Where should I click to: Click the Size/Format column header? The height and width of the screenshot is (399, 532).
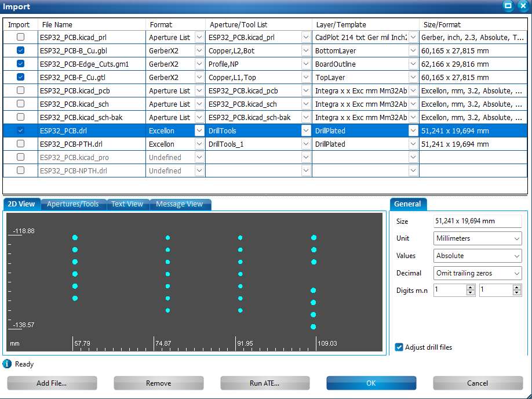[x=473, y=25]
